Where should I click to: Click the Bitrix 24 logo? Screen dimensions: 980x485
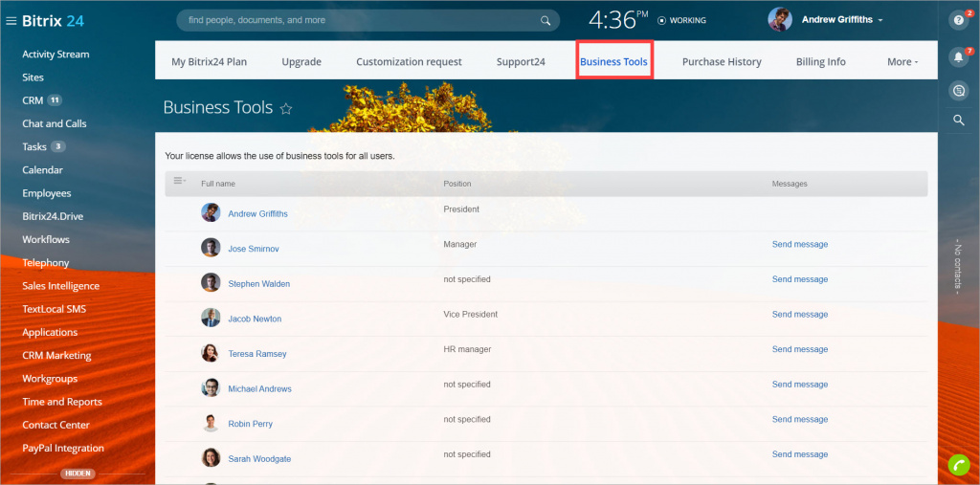[x=54, y=21]
